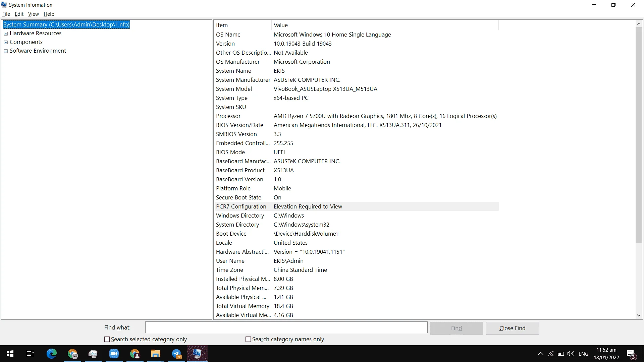Expand the Hardware Resources tree node
The width and height of the screenshot is (644, 362).
(x=6, y=34)
